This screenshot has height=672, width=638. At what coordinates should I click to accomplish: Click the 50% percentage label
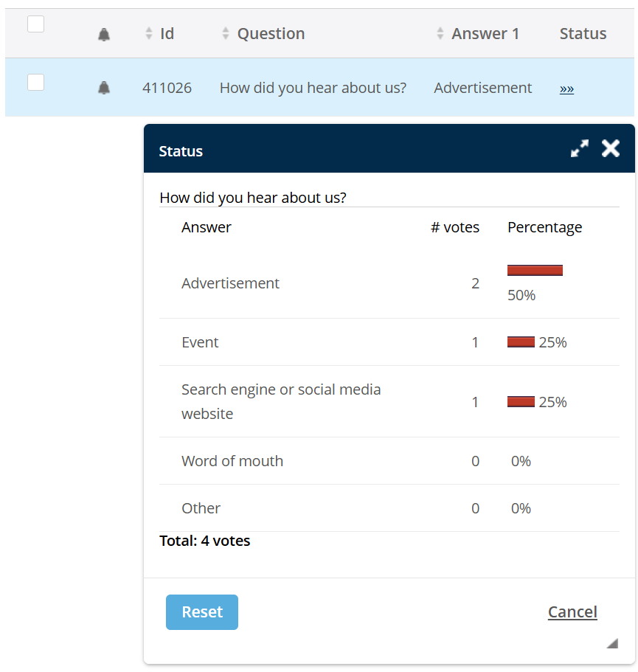[x=521, y=295]
